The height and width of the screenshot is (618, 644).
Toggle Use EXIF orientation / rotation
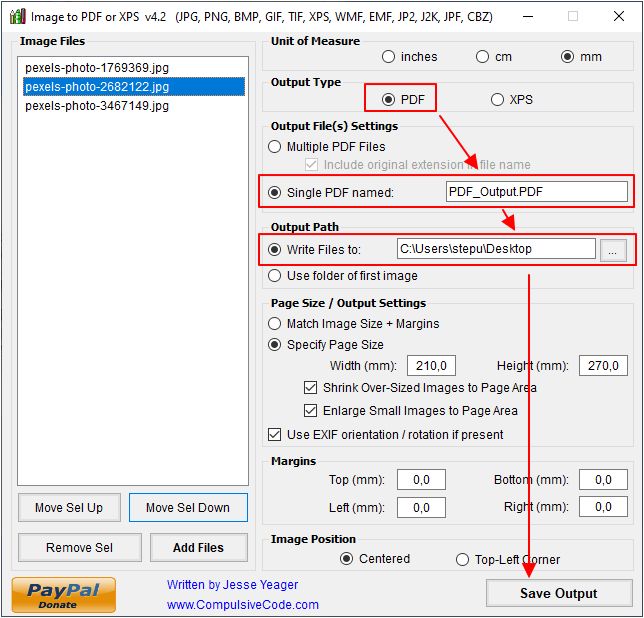pyautogui.click(x=274, y=434)
